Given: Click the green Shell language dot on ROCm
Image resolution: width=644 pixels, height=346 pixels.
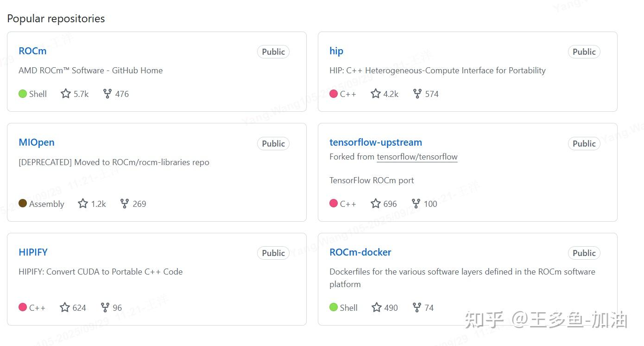Looking at the screenshot, I should [23, 94].
